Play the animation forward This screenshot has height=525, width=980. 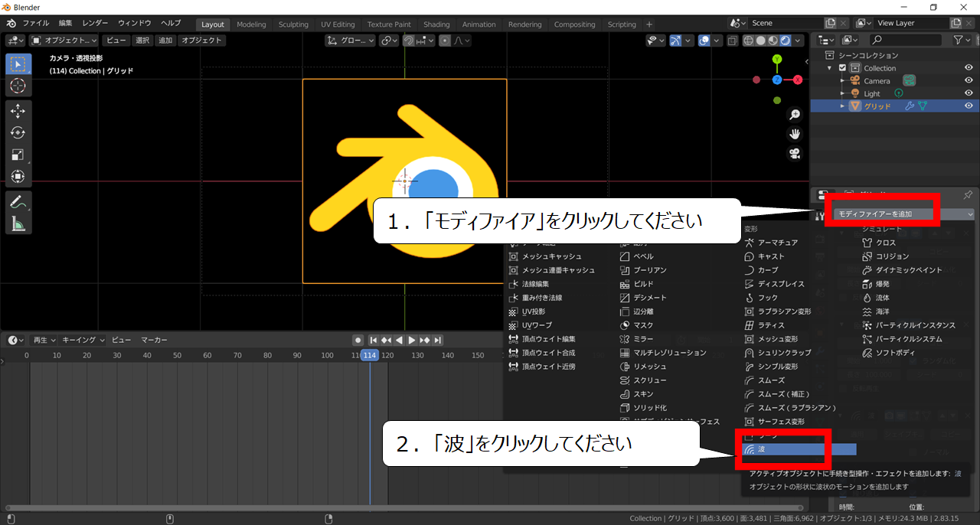tap(411, 340)
